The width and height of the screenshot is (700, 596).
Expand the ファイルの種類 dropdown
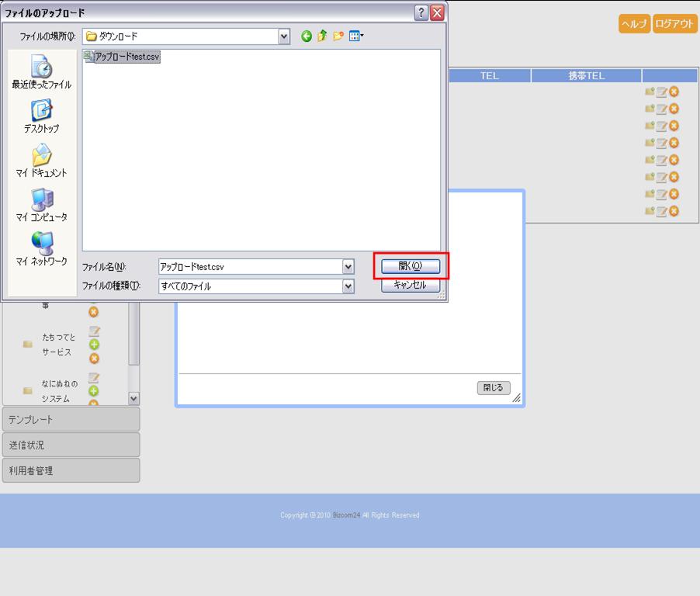click(x=348, y=286)
